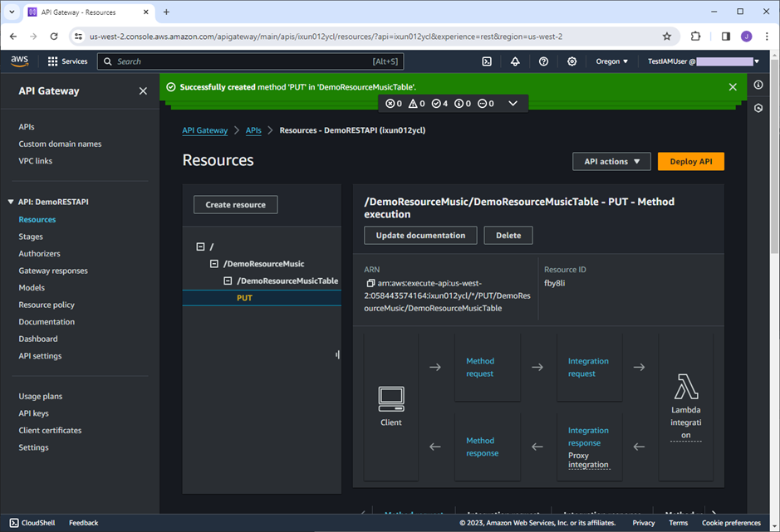Open a new browser tab
The height and width of the screenshot is (532, 780).
[x=166, y=12]
